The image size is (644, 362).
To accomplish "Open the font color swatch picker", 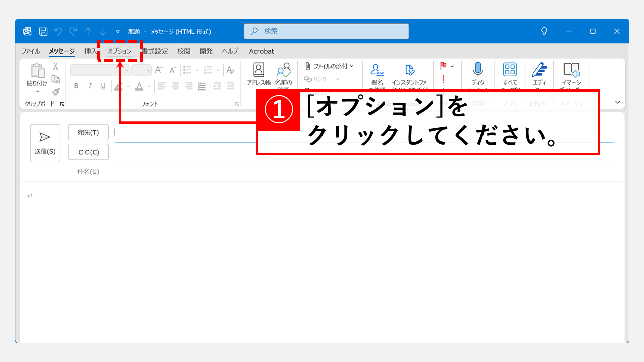I will click(148, 86).
